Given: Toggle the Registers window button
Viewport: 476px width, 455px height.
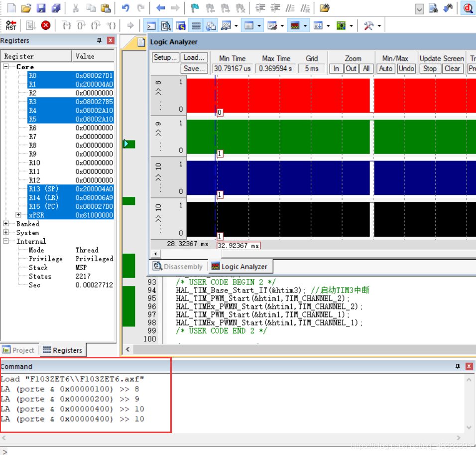Looking at the screenshot, I should (x=196, y=26).
